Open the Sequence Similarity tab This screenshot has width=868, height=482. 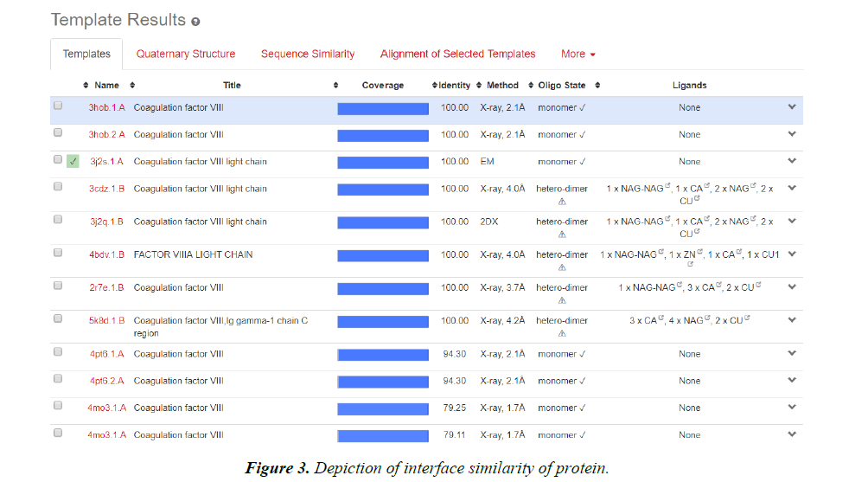click(x=308, y=54)
